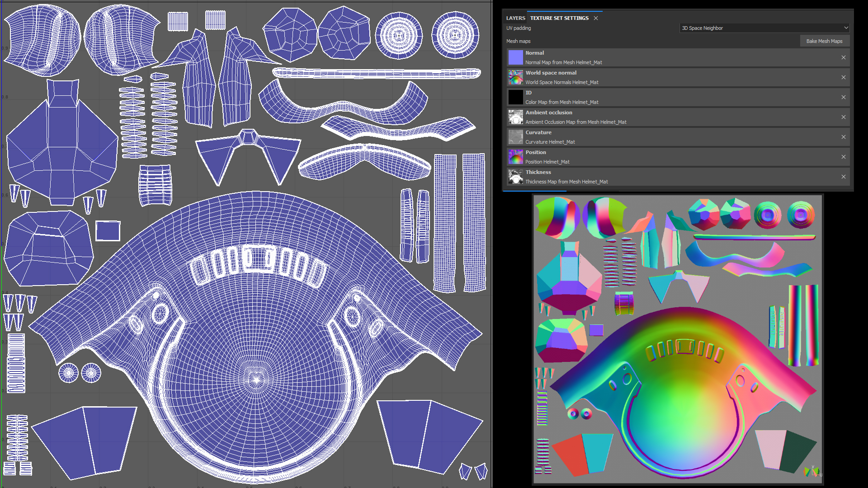This screenshot has width=868, height=488.
Task: Click the Normal map color swatch thumbnail
Action: [515, 57]
